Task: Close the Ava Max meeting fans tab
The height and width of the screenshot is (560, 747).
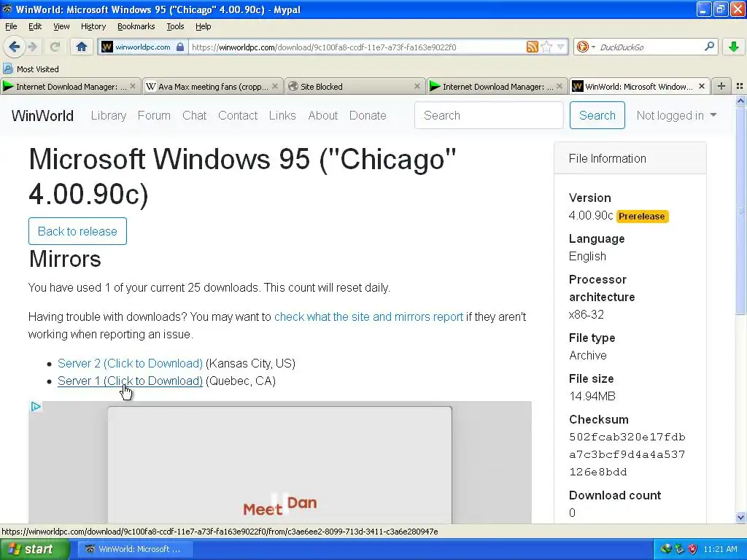Action: pos(275,86)
